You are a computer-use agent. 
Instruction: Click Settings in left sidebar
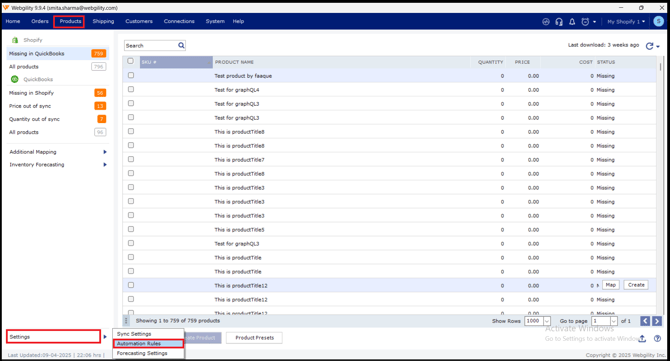53,337
